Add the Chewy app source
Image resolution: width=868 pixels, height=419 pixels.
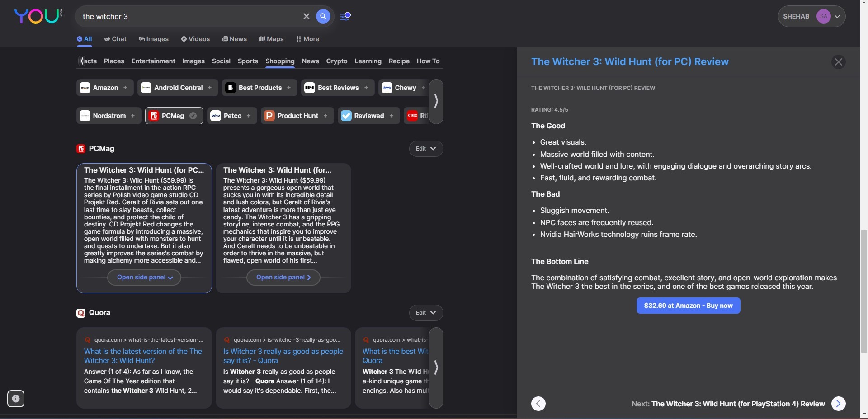tap(424, 88)
